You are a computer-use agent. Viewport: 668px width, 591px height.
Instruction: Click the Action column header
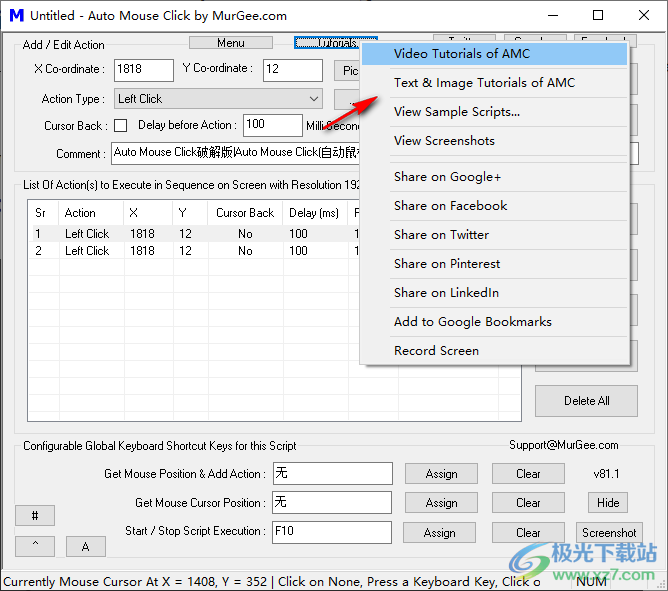pyautogui.click(x=91, y=213)
